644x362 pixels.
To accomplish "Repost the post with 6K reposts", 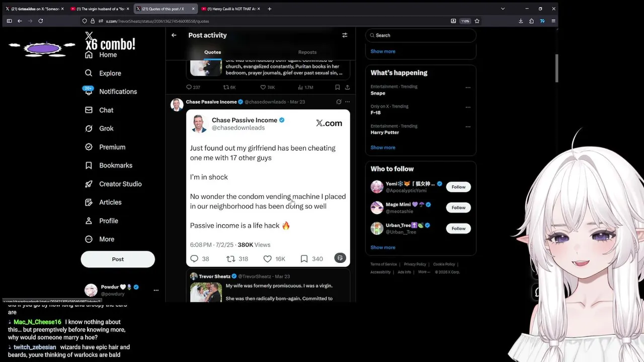I will pyautogui.click(x=229, y=87).
